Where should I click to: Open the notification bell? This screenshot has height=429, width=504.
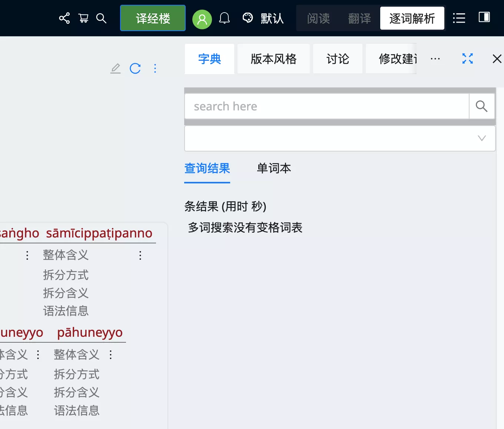(x=224, y=18)
